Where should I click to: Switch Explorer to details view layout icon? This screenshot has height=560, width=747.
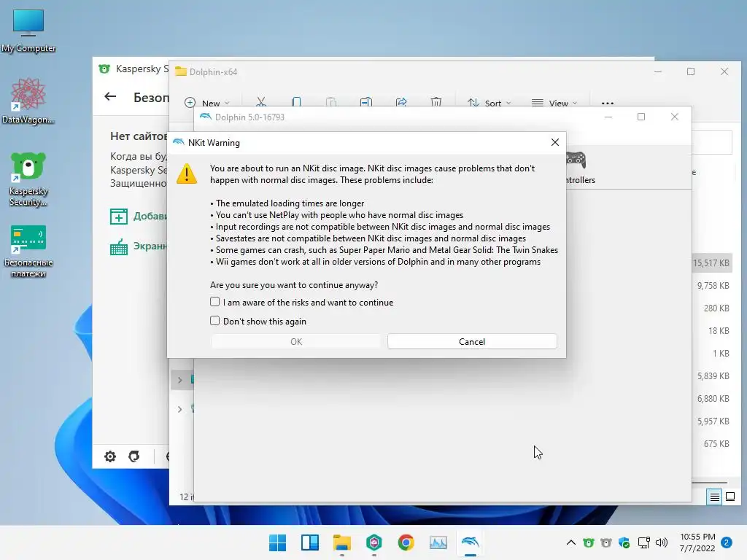click(x=715, y=497)
